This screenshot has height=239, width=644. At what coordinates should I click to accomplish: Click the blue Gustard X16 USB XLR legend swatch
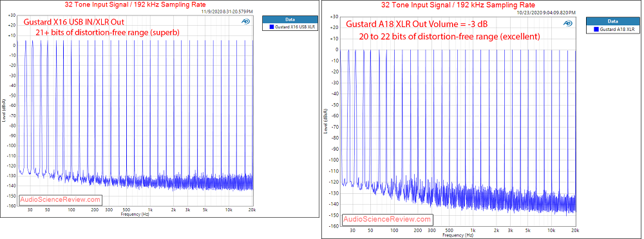coord(271,26)
